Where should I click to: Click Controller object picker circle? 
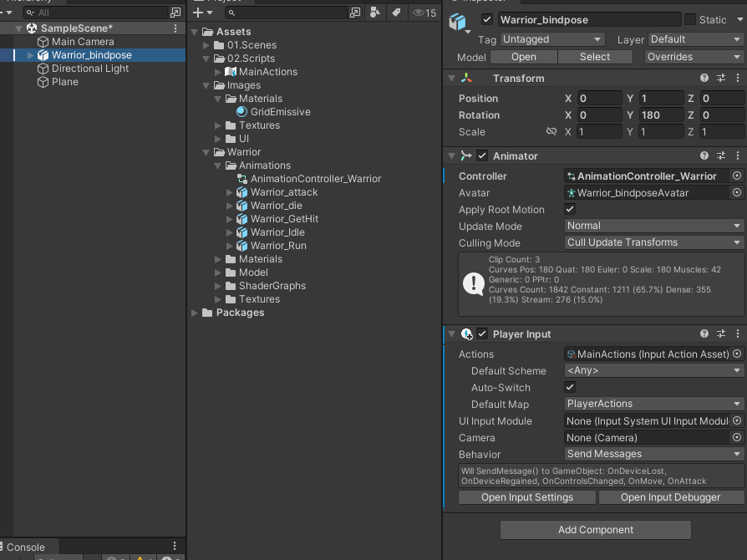[737, 176]
